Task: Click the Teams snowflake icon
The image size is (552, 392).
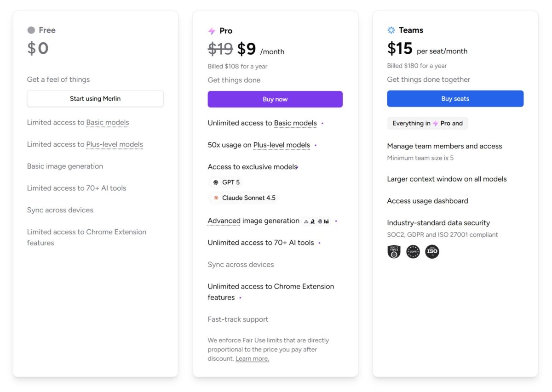Action: pos(391,30)
